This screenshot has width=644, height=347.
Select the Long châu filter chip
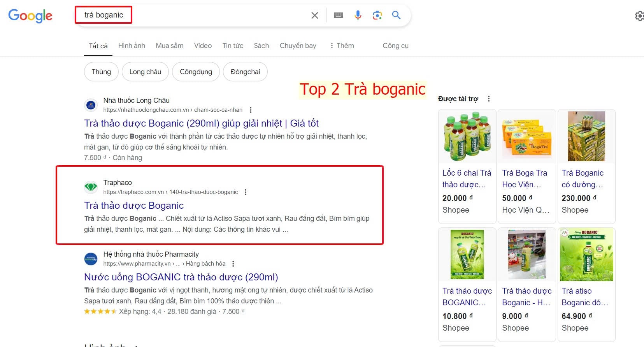click(145, 72)
